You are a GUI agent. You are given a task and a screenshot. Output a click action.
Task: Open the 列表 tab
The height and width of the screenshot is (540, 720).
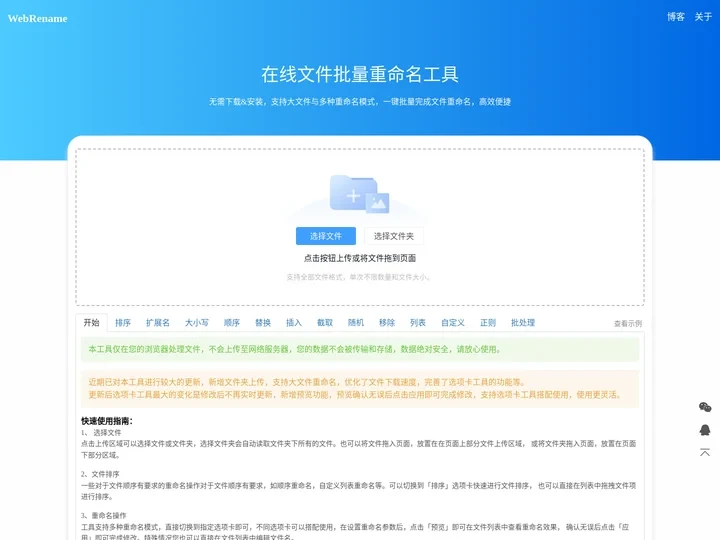417,323
